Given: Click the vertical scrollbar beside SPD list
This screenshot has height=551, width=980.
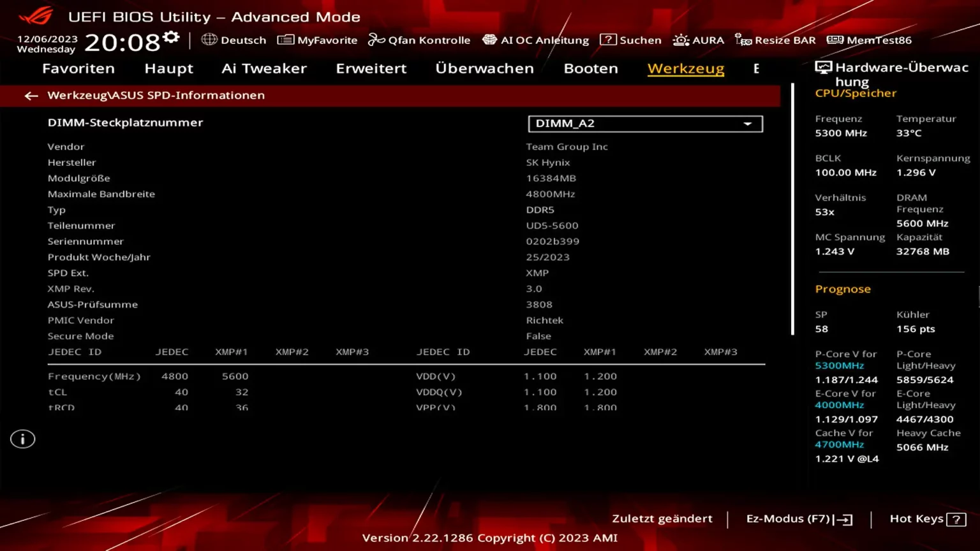Looking at the screenshot, I should point(792,210).
